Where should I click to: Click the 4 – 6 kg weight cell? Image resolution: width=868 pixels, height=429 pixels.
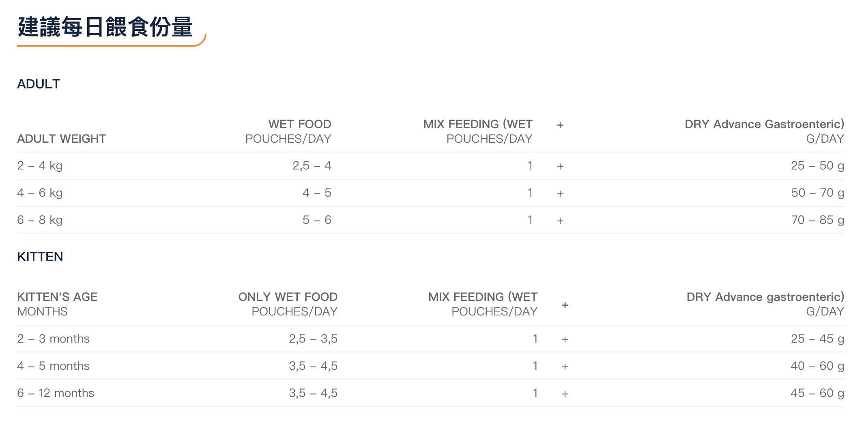click(x=40, y=193)
